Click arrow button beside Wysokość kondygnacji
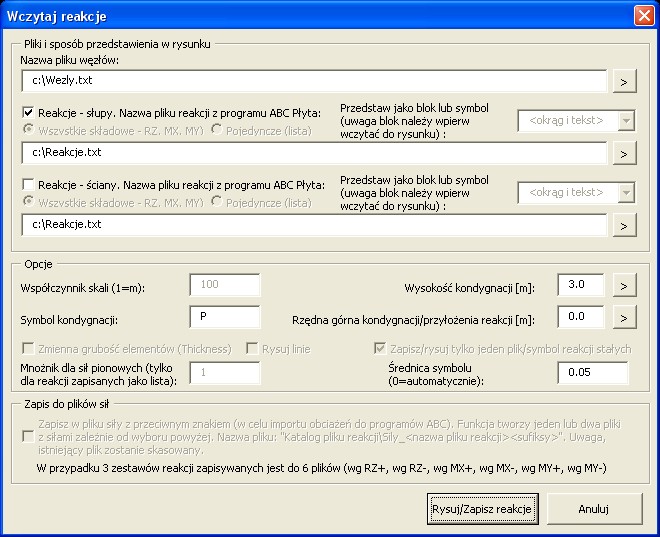The image size is (660, 537). (x=623, y=286)
